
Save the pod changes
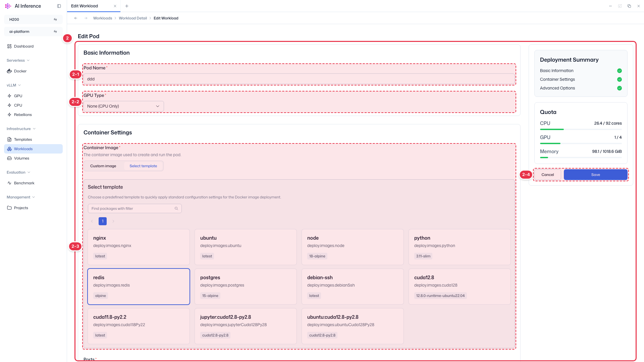(x=595, y=175)
